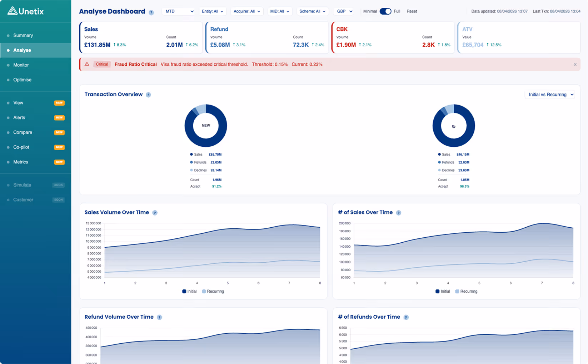Dismiss the Fraud Ratio Critical alert
This screenshot has height=364, width=588.
coord(575,65)
